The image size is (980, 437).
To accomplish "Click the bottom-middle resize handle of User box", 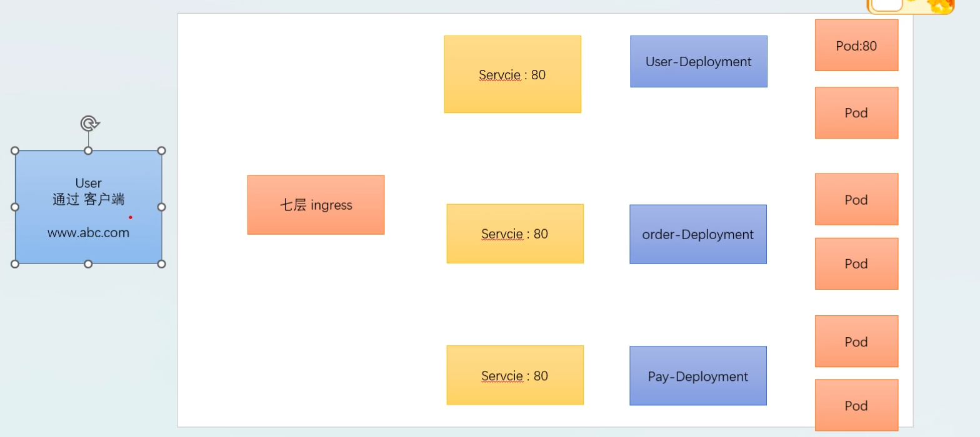I will (88, 264).
